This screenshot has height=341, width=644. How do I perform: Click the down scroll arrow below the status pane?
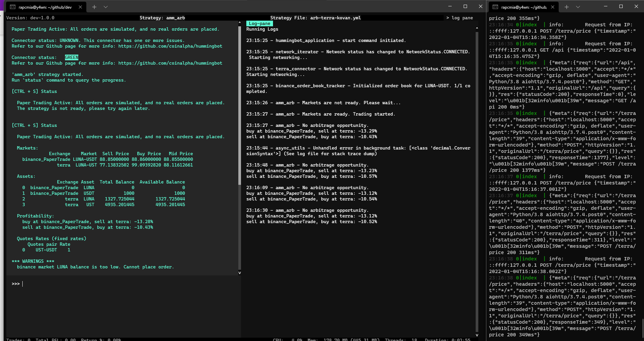239,272
